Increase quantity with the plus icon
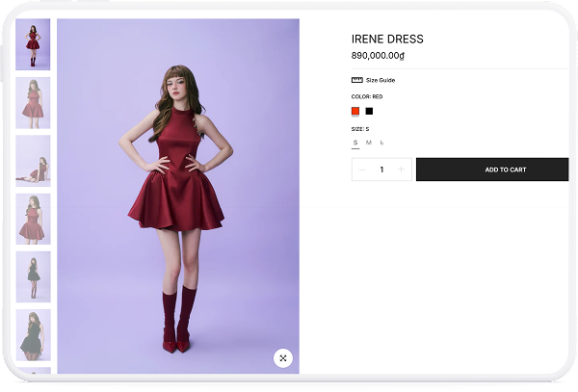The height and width of the screenshot is (392, 578). pyautogui.click(x=402, y=170)
